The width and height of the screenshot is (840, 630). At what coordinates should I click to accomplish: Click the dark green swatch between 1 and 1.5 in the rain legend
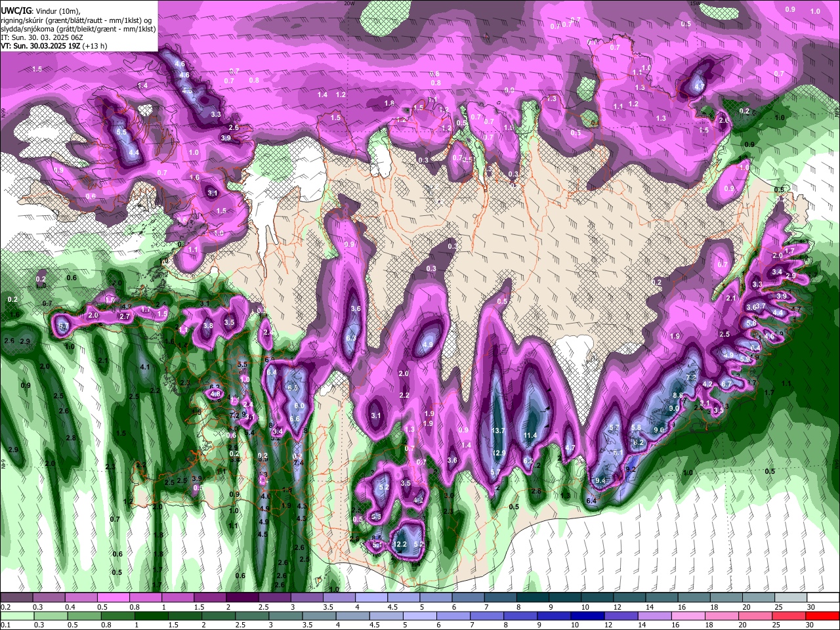click(x=151, y=616)
